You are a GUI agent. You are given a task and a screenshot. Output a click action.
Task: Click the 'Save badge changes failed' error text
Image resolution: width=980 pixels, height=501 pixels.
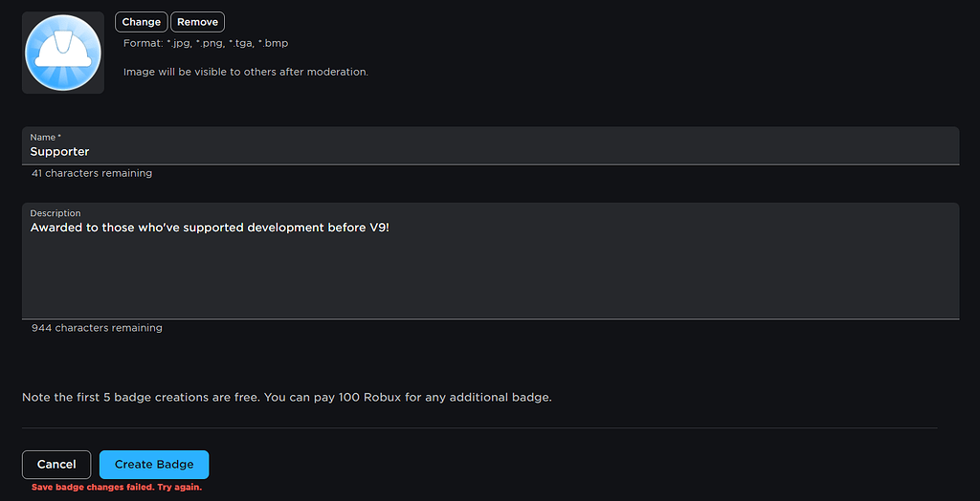[x=117, y=488]
